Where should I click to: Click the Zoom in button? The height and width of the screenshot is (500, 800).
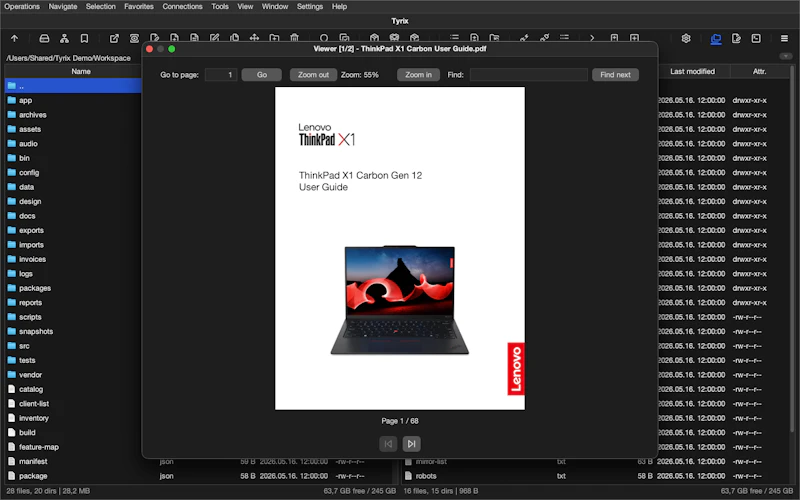coord(418,75)
